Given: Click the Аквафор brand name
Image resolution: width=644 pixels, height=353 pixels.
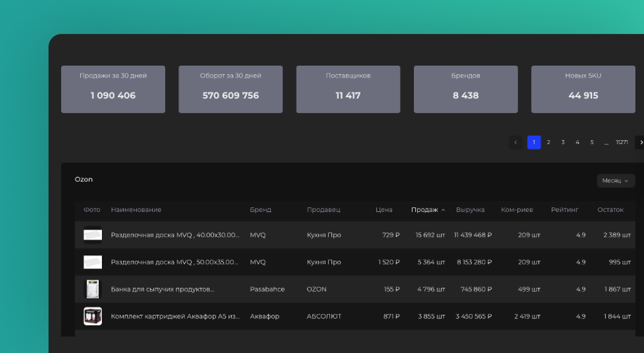Looking at the screenshot, I should (x=265, y=317).
